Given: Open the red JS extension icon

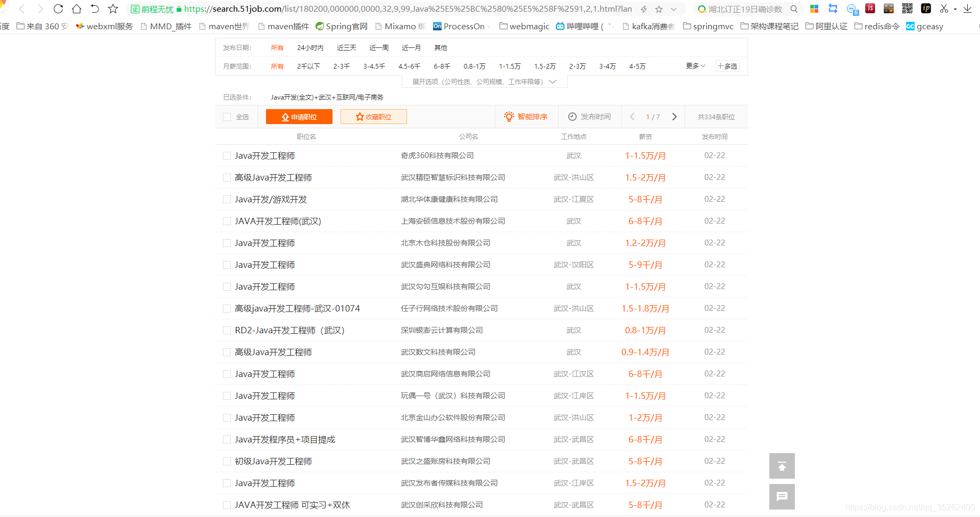Looking at the screenshot, I should (870, 8).
